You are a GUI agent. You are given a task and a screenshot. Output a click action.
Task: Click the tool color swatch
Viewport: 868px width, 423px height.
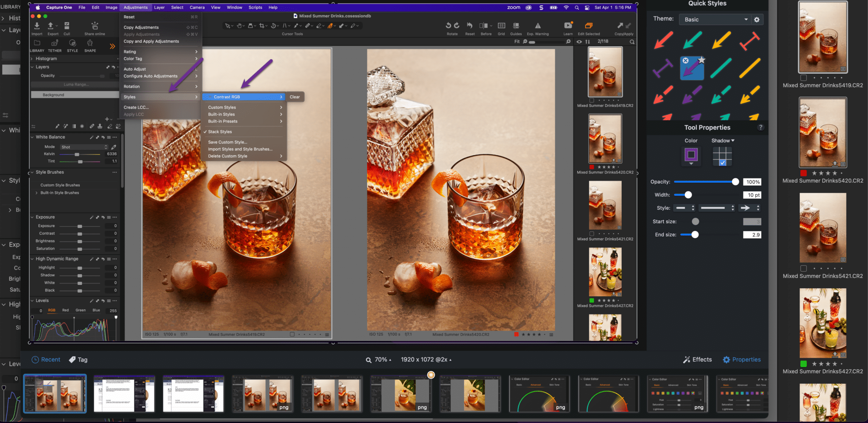click(691, 154)
